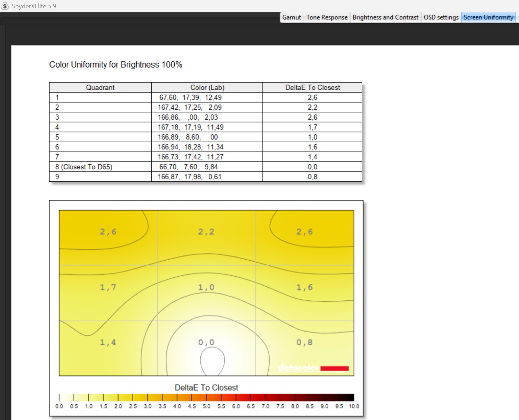The height and width of the screenshot is (420, 519).
Task: Click the Screen Uniformity tab
Action: 488,17
